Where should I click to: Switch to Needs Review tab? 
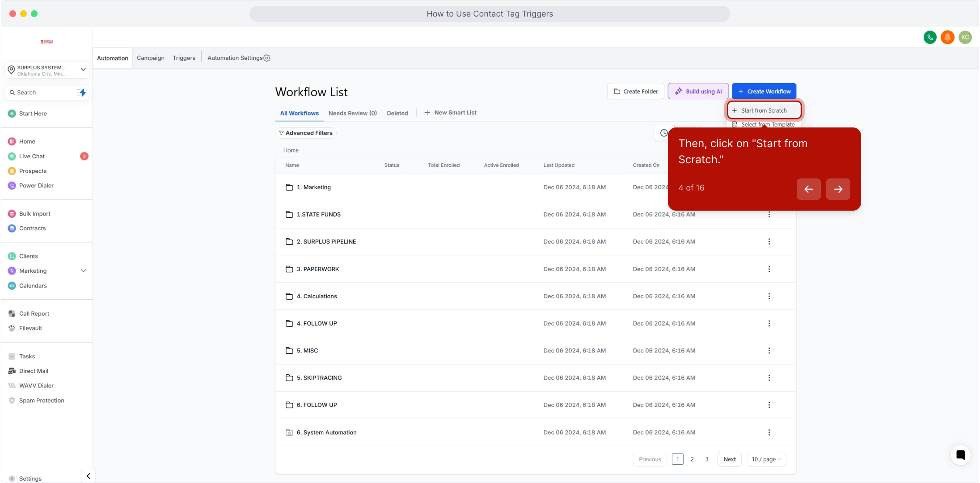pos(352,113)
